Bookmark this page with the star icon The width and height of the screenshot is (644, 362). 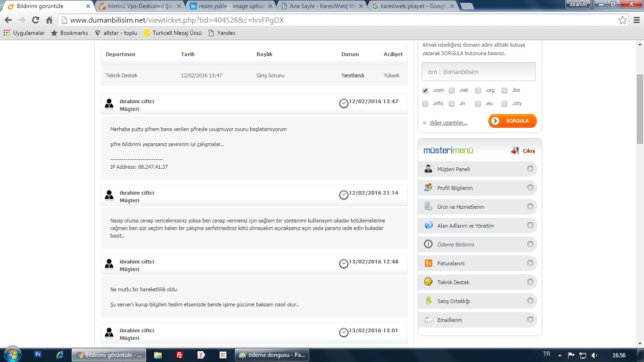623,20
